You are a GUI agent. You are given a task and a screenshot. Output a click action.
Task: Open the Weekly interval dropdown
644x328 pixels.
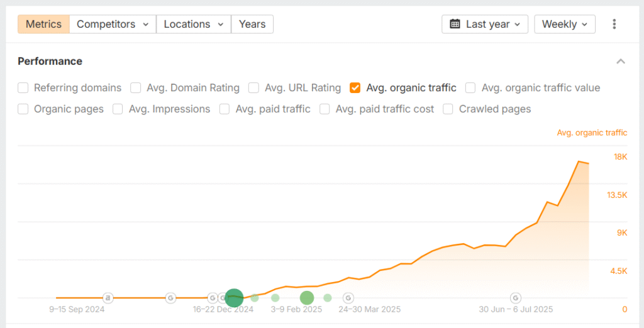[565, 24]
